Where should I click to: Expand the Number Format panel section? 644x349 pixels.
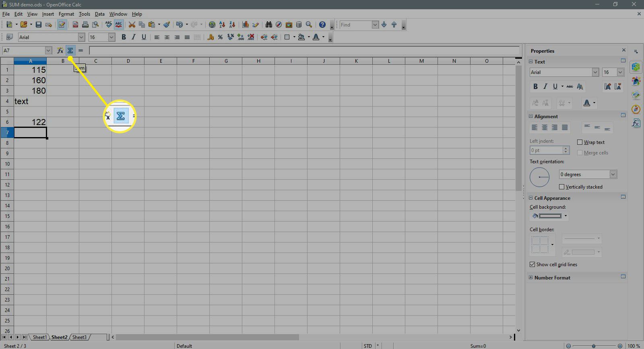(x=530, y=277)
